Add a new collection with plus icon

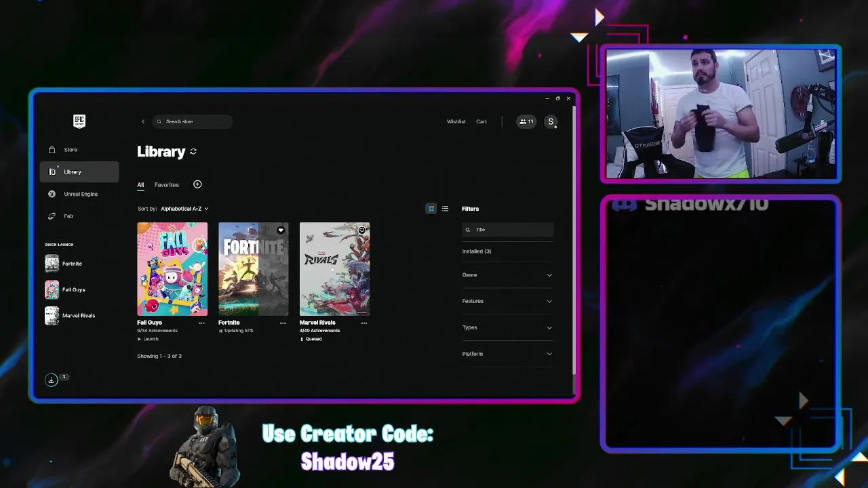197,184
